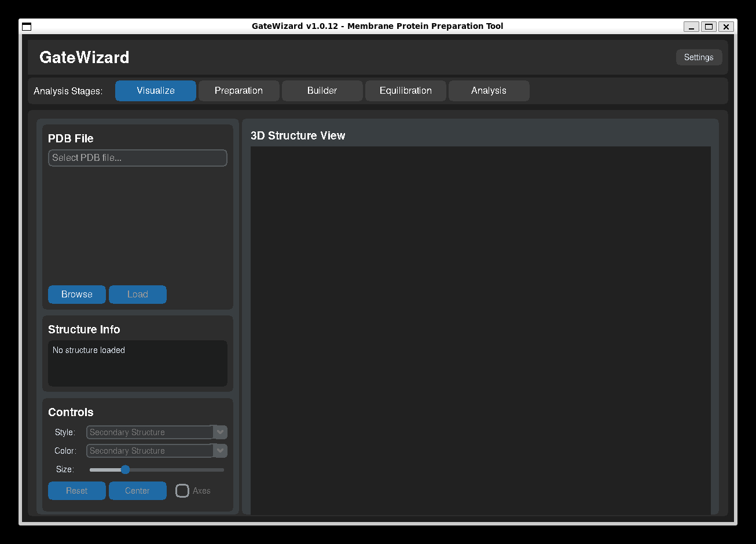Switch to the Preparation stage tab

point(238,91)
